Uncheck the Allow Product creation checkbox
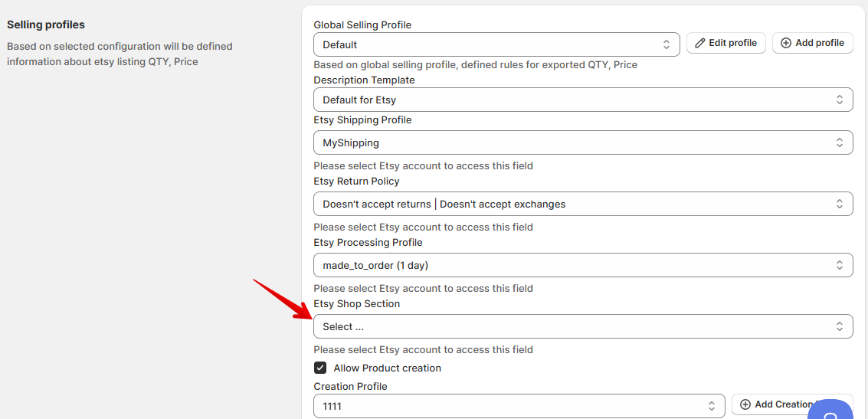This screenshot has width=868, height=419. pos(320,368)
